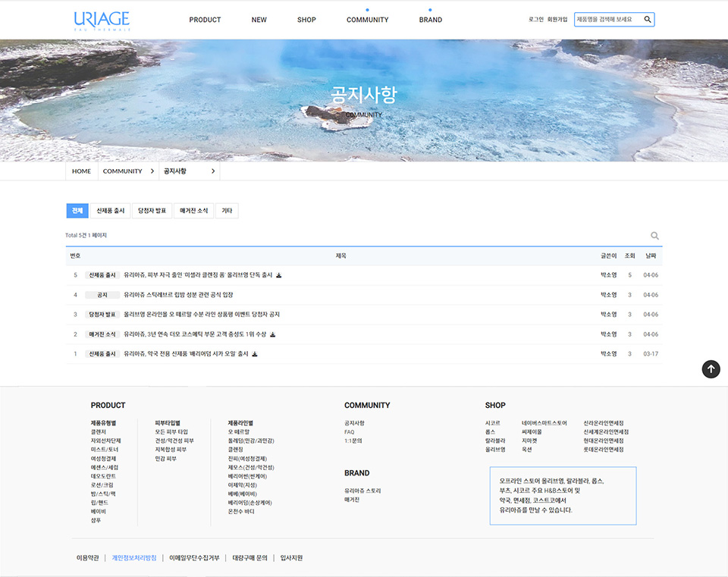Open the 이메일무단수집거부 link at the bottom

[194, 558]
